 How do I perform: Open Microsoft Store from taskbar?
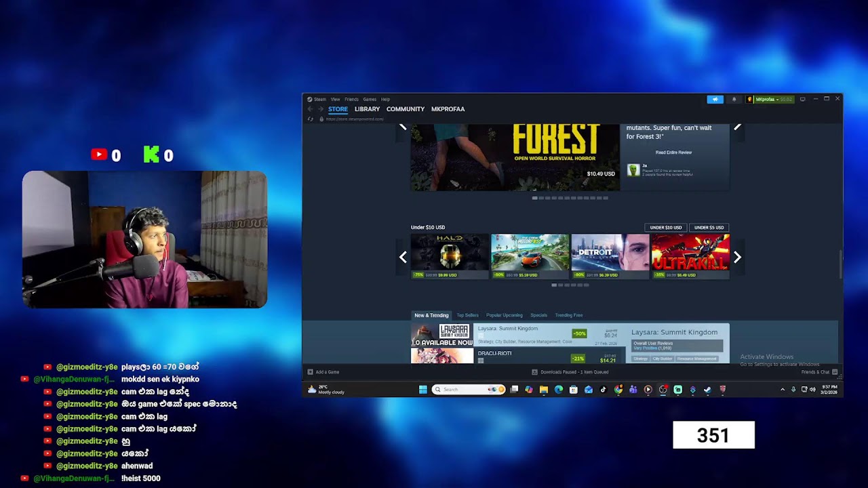[574, 390]
